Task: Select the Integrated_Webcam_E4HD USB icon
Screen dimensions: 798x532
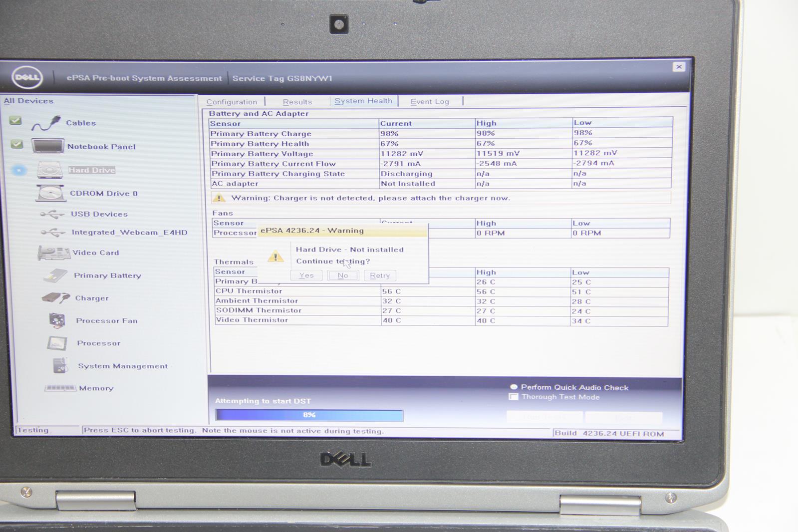Action: coord(53,232)
